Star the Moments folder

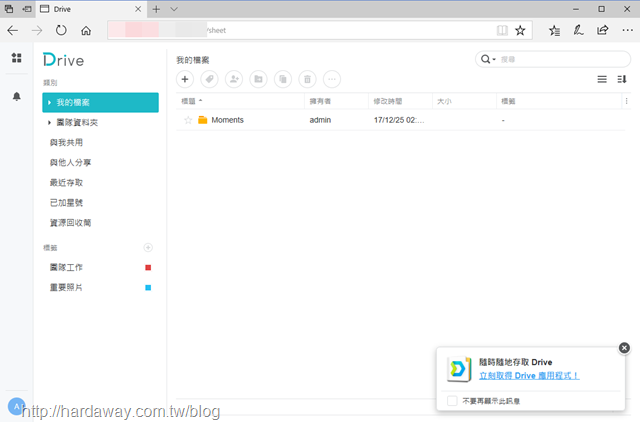188,120
